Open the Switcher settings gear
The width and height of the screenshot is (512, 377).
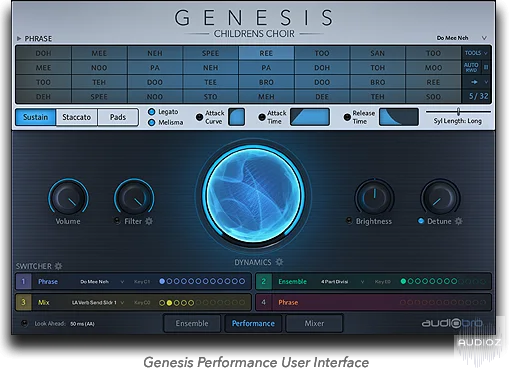click(x=58, y=266)
